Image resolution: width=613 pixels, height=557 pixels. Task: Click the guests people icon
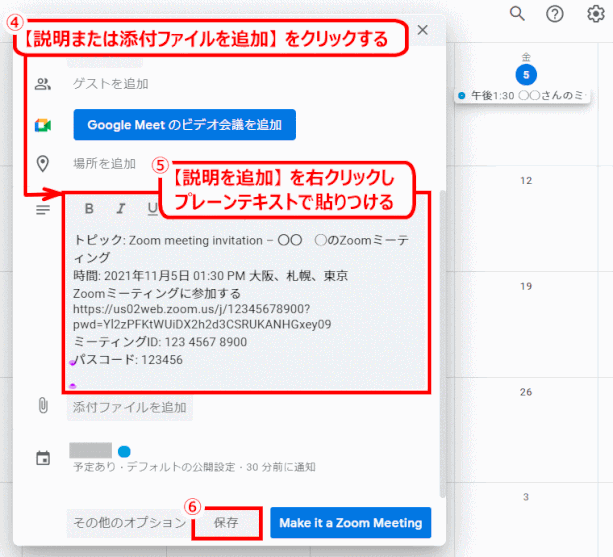[43, 84]
